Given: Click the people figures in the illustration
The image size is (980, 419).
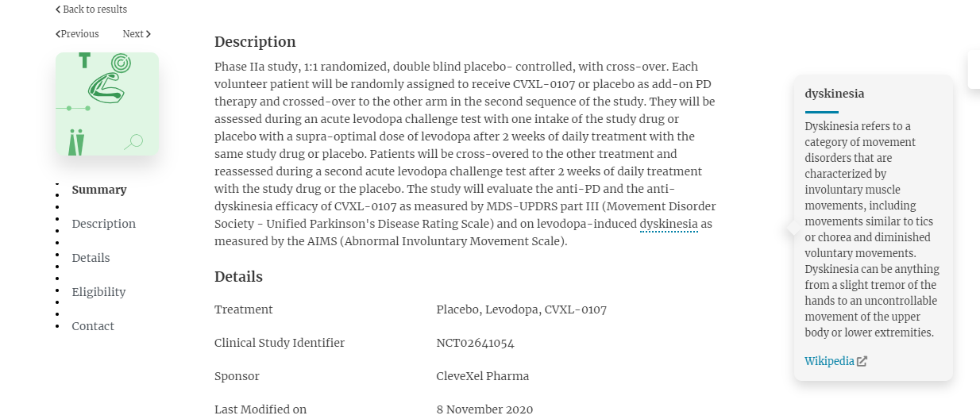Looking at the screenshot, I should [x=76, y=141].
